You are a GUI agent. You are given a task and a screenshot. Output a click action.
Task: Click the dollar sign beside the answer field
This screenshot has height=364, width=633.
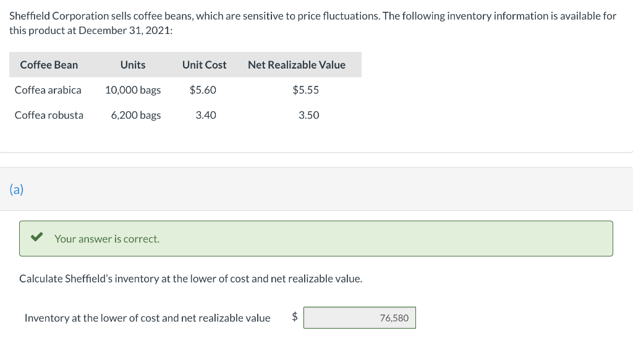click(295, 318)
